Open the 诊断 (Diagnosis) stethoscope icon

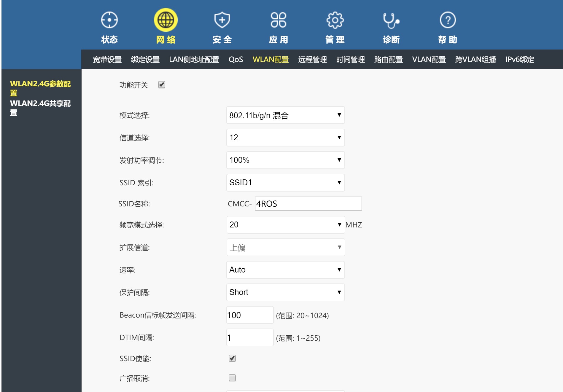[x=391, y=20]
